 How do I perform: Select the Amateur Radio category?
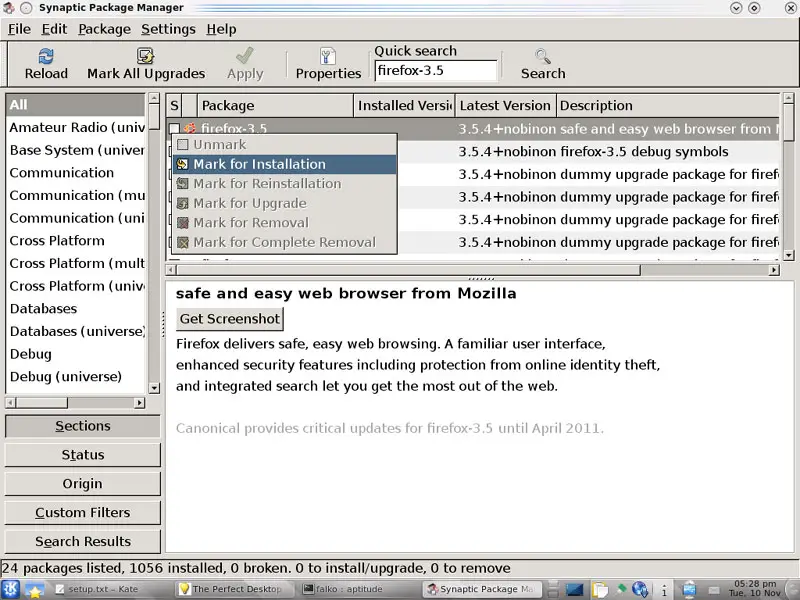point(76,128)
